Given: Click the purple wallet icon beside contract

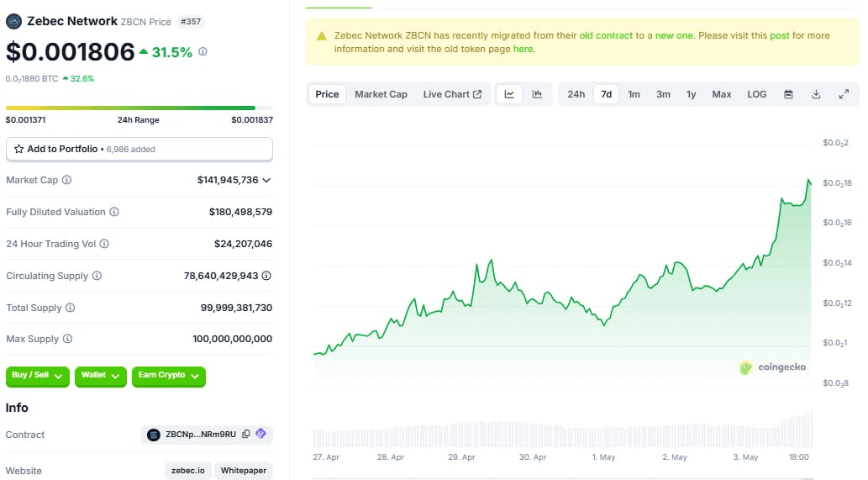Looking at the screenshot, I should coord(260,434).
